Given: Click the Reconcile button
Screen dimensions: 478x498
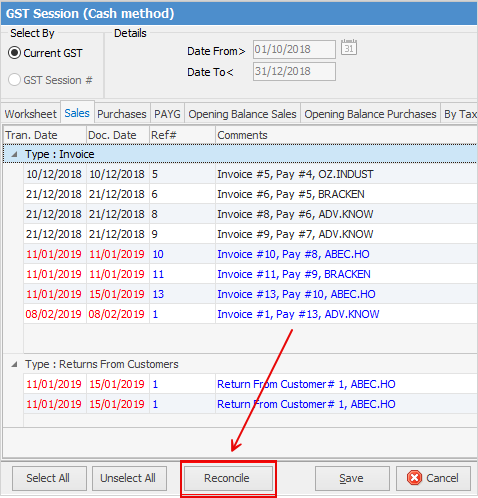Looking at the screenshot, I should point(228,478).
